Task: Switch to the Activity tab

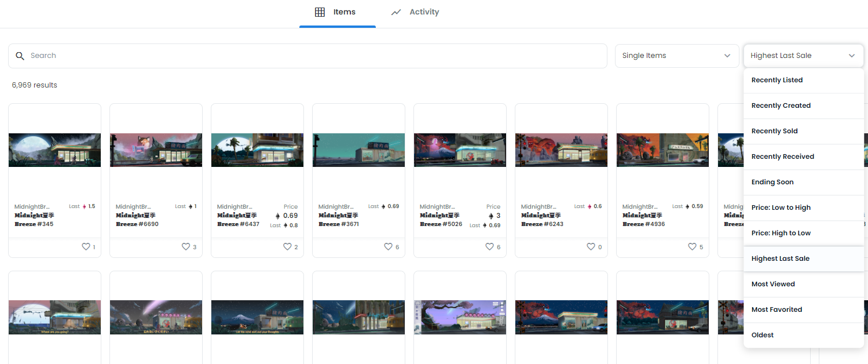Action: 424,12
